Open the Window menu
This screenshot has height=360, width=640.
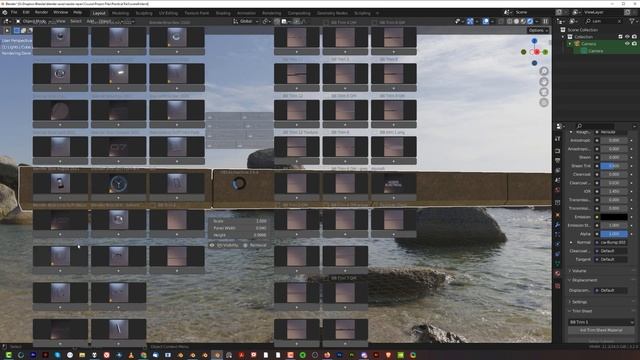pos(60,13)
